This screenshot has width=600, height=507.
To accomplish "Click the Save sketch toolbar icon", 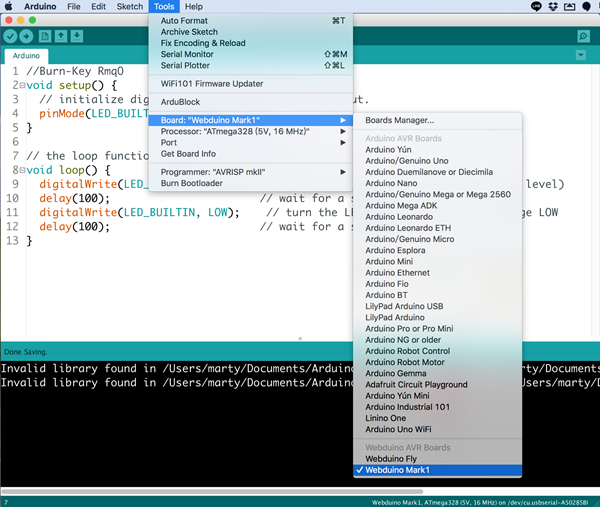I will 77,37.
